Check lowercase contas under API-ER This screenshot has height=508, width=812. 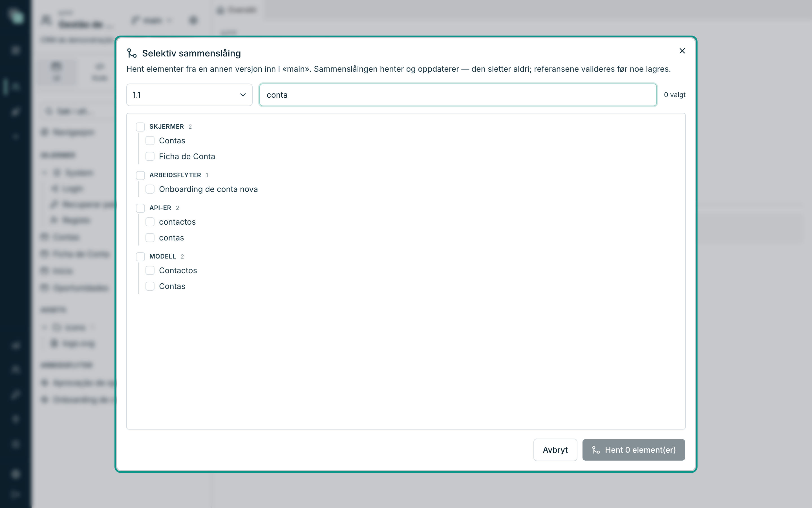pos(150,238)
